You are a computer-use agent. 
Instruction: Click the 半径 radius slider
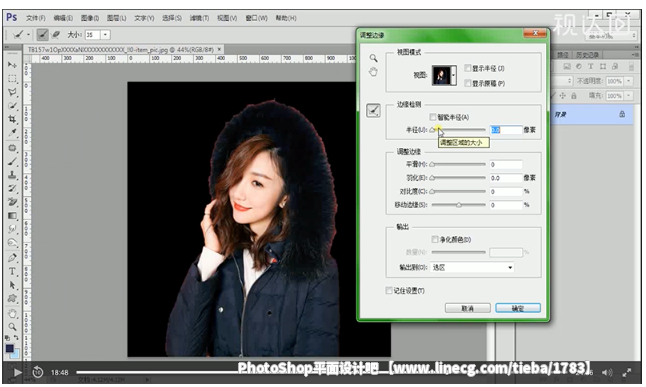click(459, 130)
